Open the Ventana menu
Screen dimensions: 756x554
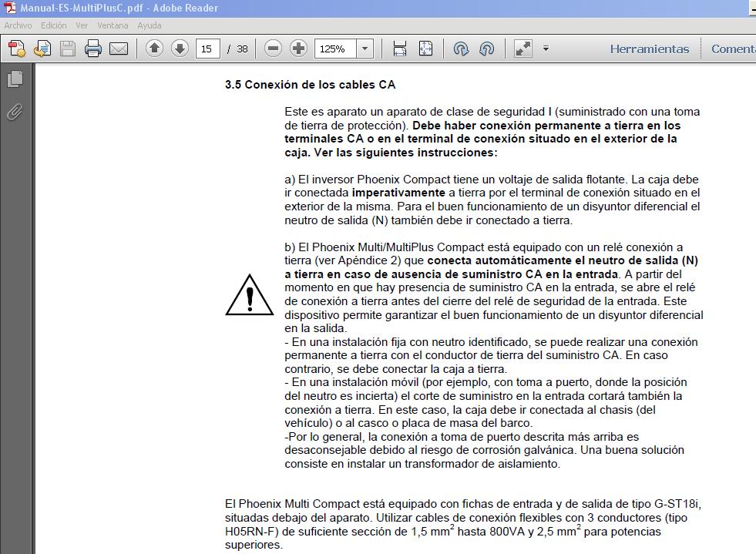[x=113, y=25]
